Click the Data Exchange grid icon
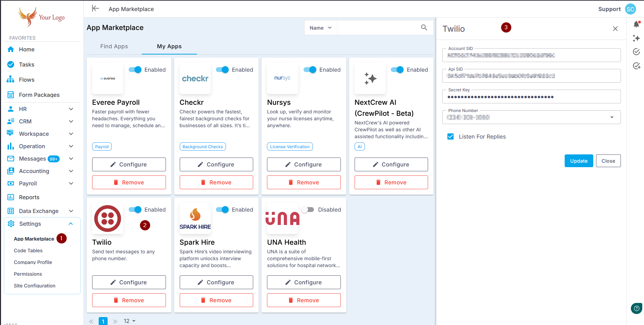644x325 pixels. pyautogui.click(x=11, y=211)
